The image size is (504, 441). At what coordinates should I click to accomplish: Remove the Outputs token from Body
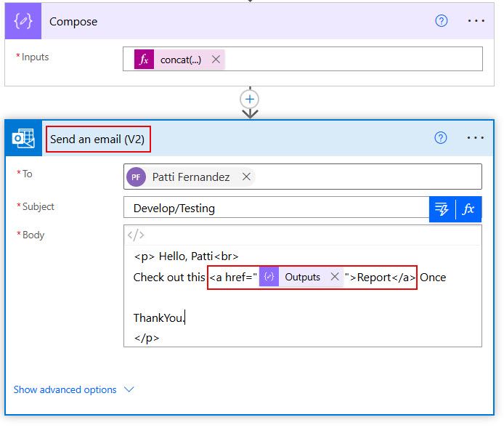pyautogui.click(x=334, y=277)
